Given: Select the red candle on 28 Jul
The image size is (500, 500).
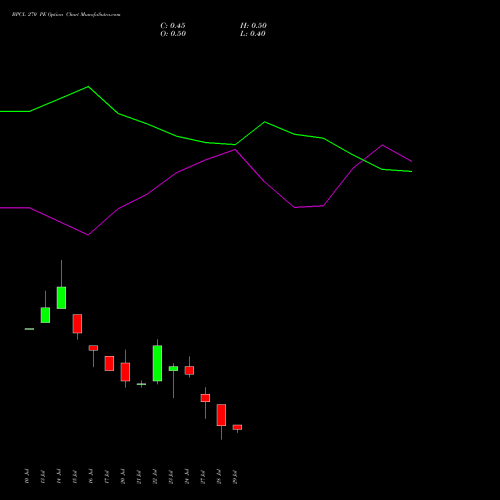Looking at the screenshot, I should [x=221, y=415].
